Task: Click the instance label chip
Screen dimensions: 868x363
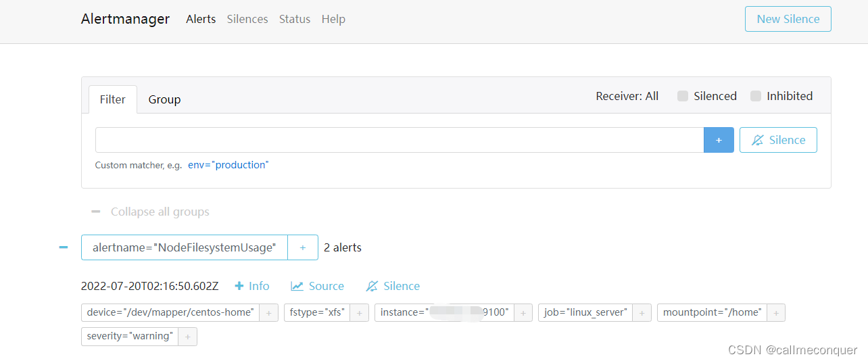Action: 444,312
